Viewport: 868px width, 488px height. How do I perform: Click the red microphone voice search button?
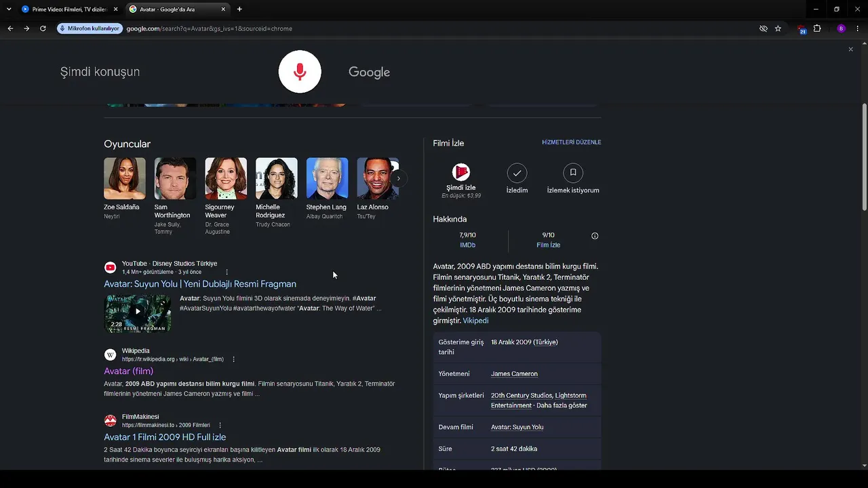300,72
